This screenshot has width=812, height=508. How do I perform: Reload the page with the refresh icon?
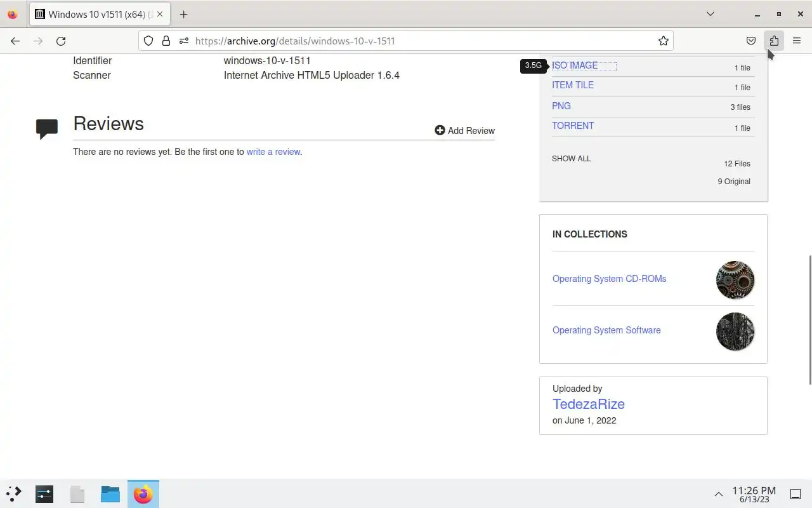coord(61,41)
